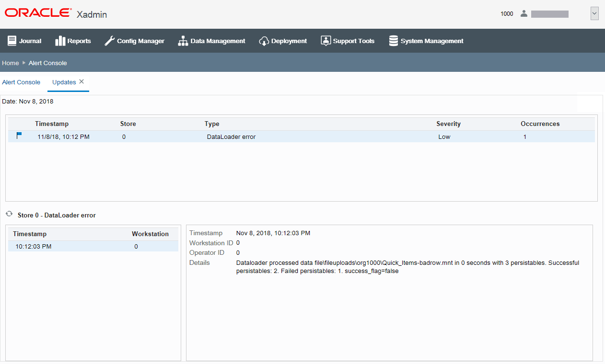Close the Updates tab

point(81,82)
